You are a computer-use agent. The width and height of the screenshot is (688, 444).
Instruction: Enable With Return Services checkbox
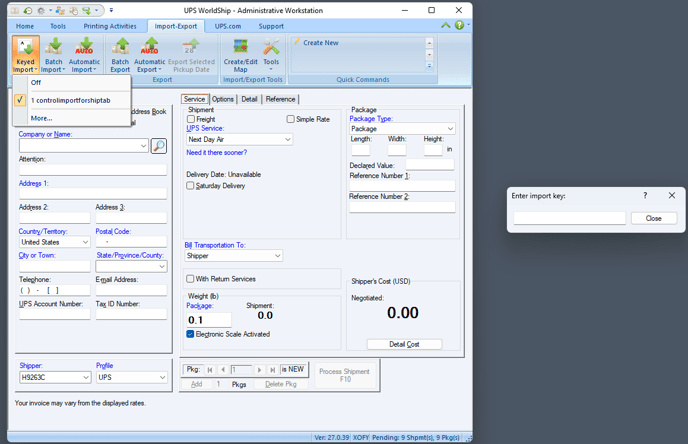tap(190, 279)
